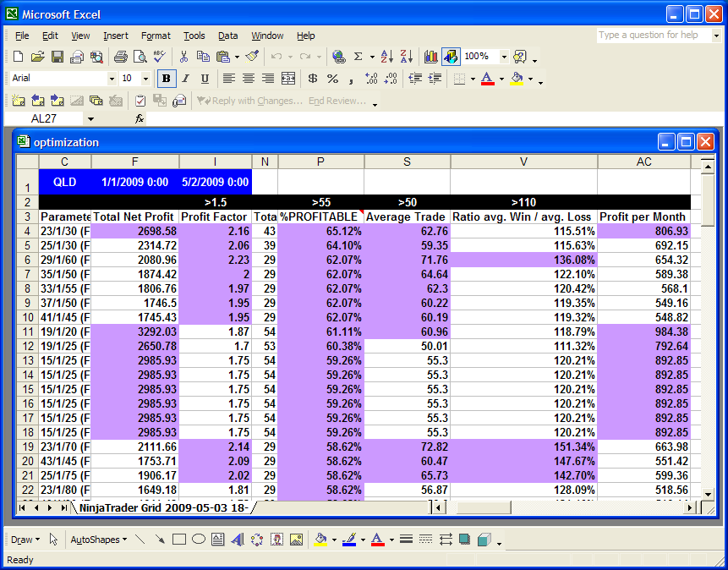Open the Font size dropdown showing 10

point(145,79)
